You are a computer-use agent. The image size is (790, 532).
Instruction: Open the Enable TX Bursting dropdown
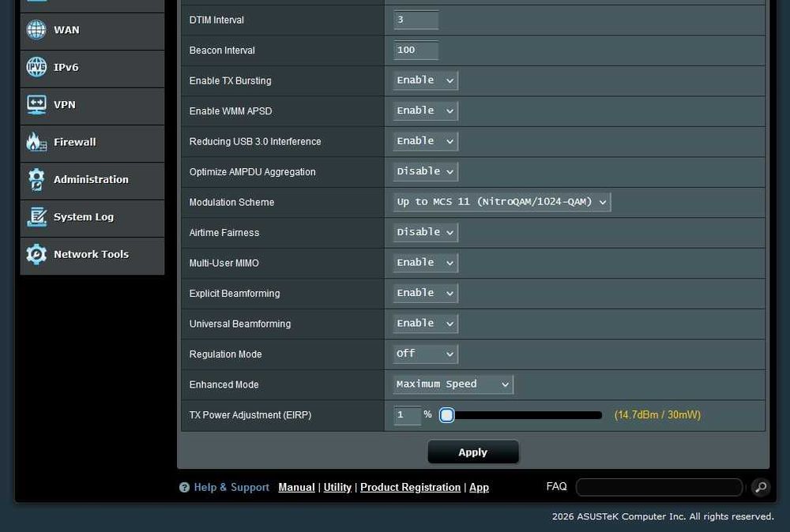[x=425, y=81]
